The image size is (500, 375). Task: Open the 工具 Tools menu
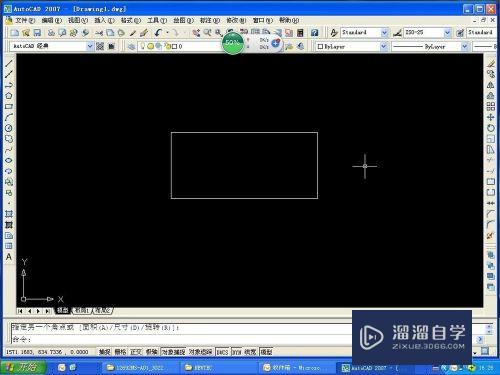click(x=157, y=20)
